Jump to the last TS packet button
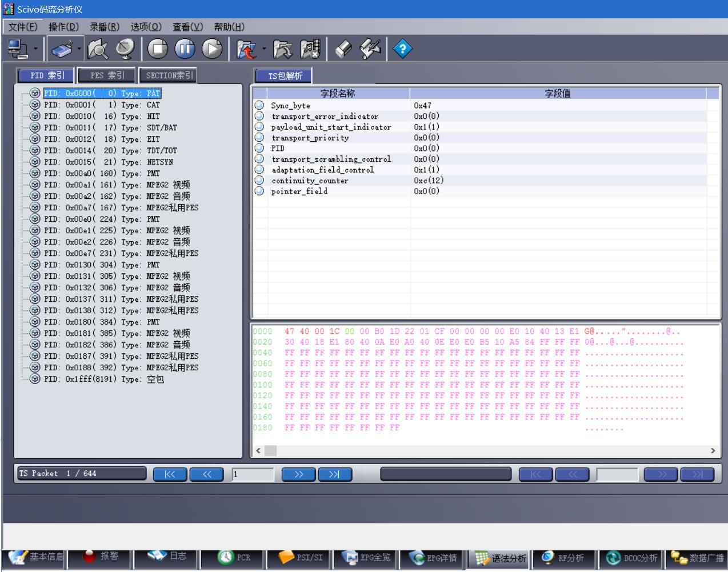728x572 pixels. (x=335, y=474)
